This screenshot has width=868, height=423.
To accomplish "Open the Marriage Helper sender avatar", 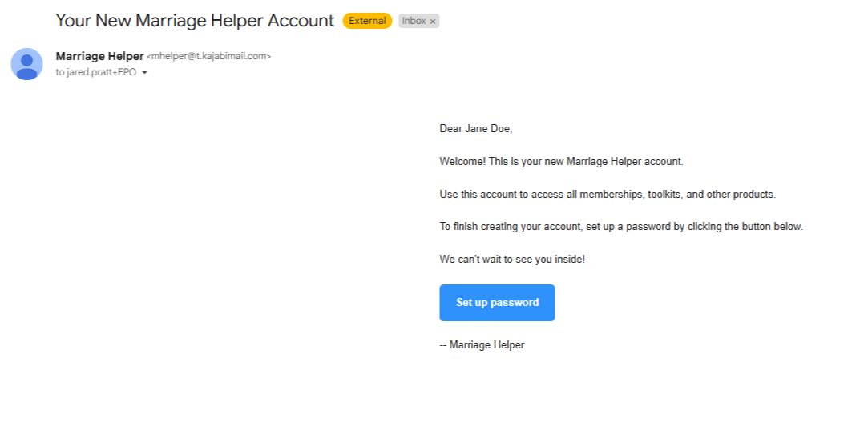I will point(26,64).
